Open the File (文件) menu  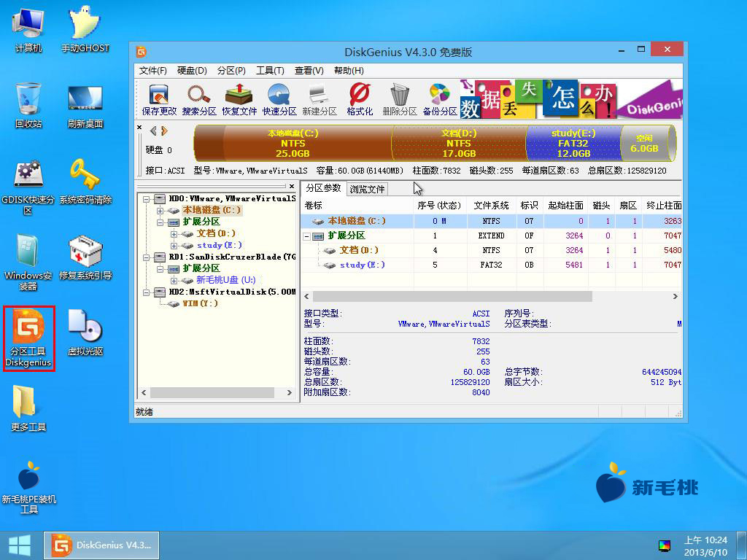click(153, 71)
